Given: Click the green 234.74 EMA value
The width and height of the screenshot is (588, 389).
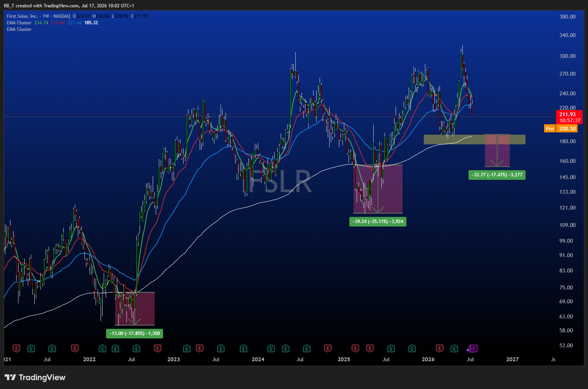Looking at the screenshot, I should point(41,23).
